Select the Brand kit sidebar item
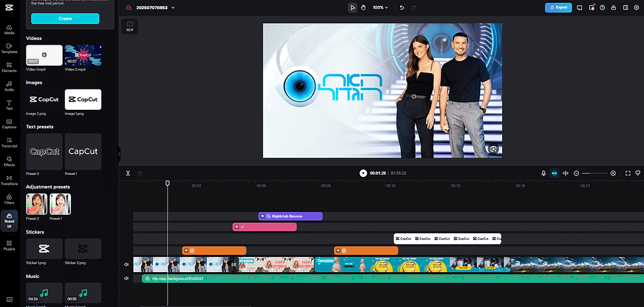Screen dimensions: 644x307 coord(9,221)
